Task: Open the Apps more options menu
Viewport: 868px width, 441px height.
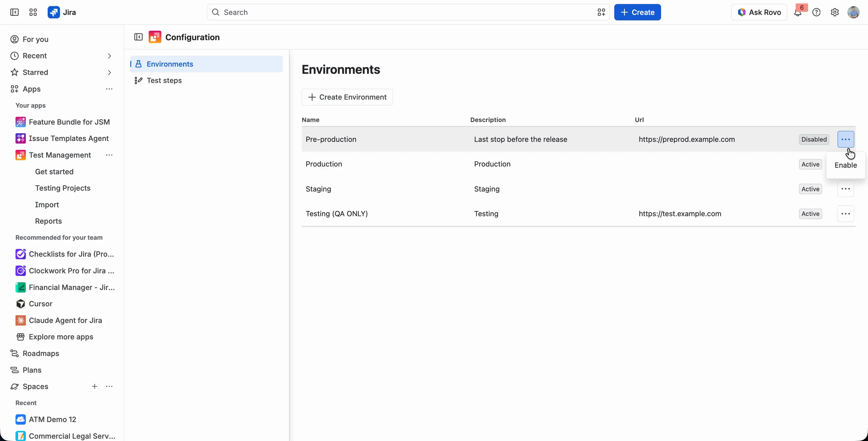Action: [x=109, y=89]
